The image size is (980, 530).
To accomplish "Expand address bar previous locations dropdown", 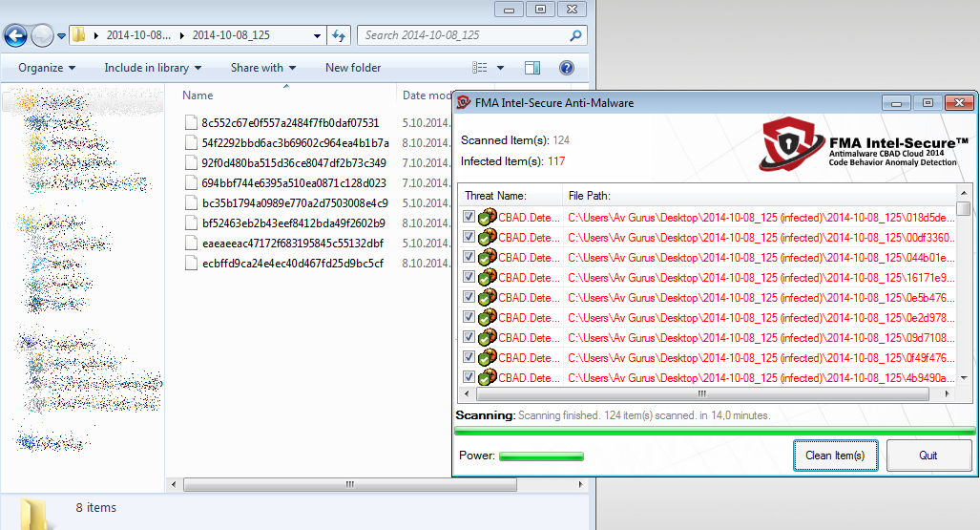I will (317, 36).
